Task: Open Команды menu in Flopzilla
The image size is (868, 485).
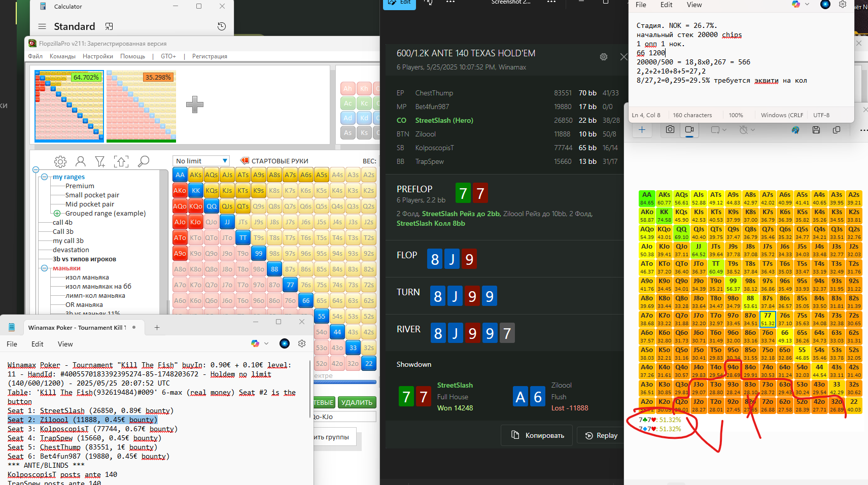Action: point(62,56)
